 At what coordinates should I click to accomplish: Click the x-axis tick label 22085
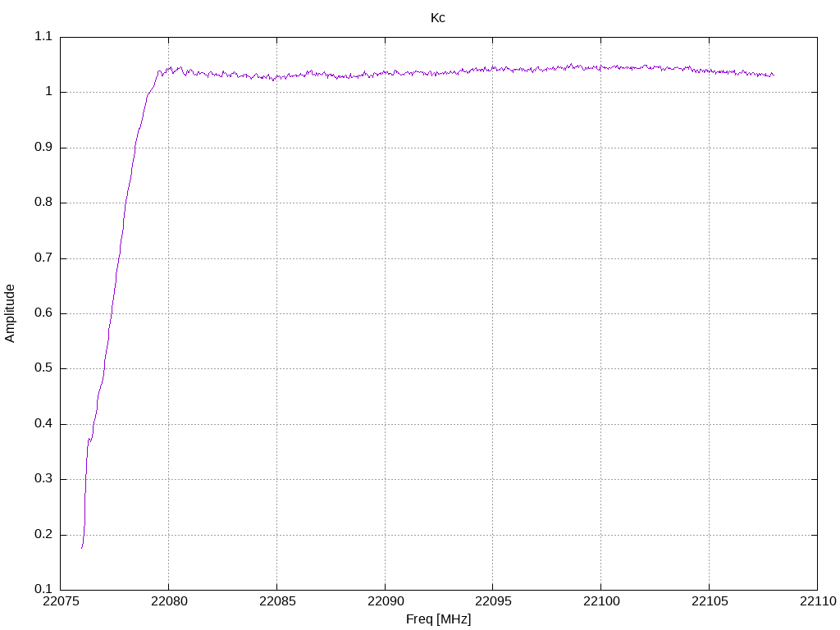click(x=277, y=601)
